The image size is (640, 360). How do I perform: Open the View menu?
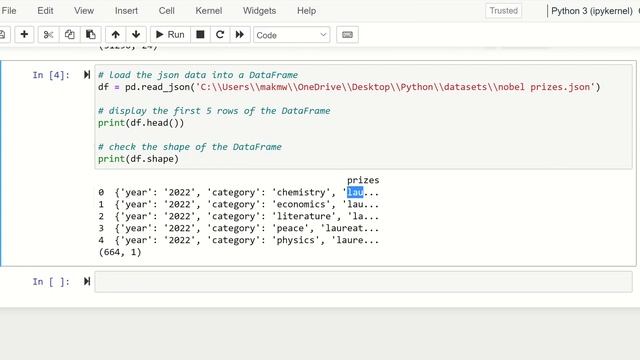(x=84, y=11)
